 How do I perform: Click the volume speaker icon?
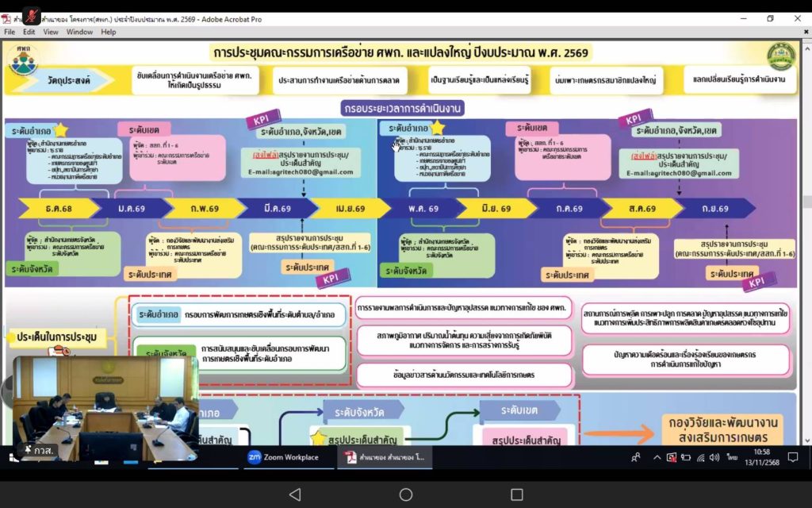point(714,457)
